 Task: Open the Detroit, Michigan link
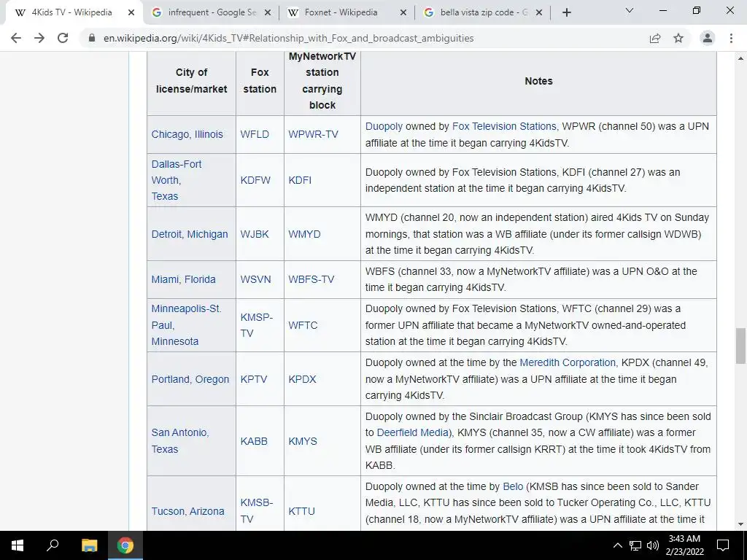[x=190, y=234]
